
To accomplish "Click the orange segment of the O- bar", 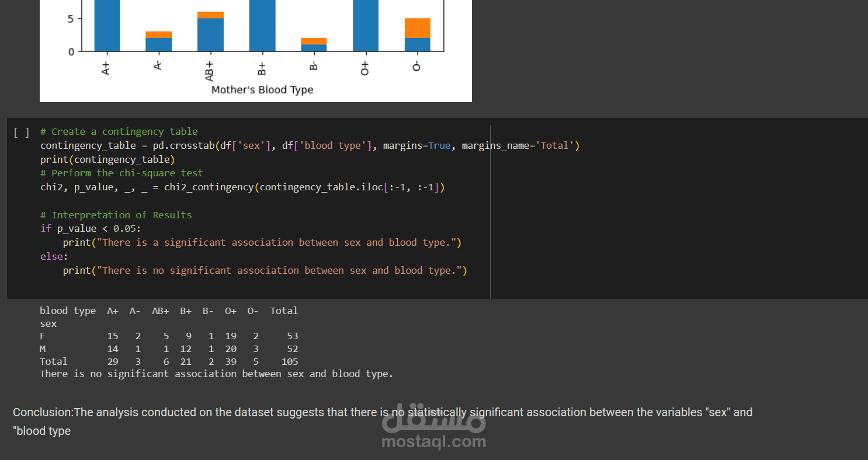I will point(417,28).
